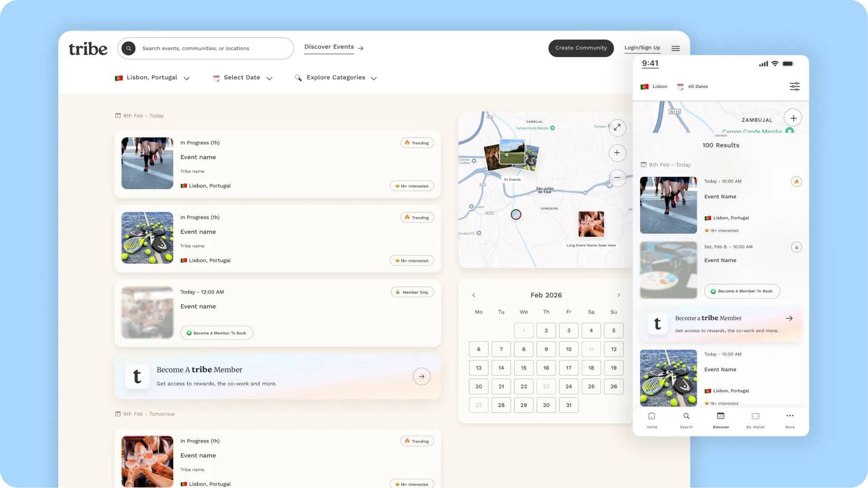Click 18+ Interested badge on padel event
The image size is (868, 488).
(412, 261)
